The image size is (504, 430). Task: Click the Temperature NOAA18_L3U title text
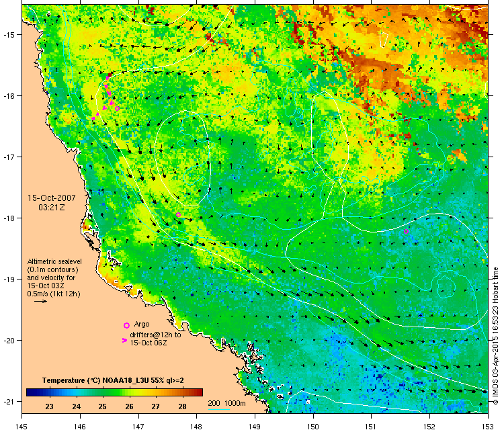113,380
